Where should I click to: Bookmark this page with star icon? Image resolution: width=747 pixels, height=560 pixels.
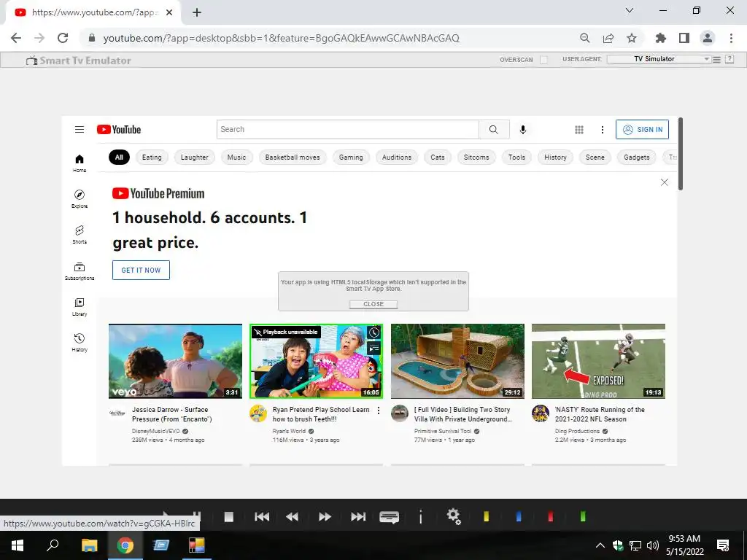pos(631,38)
